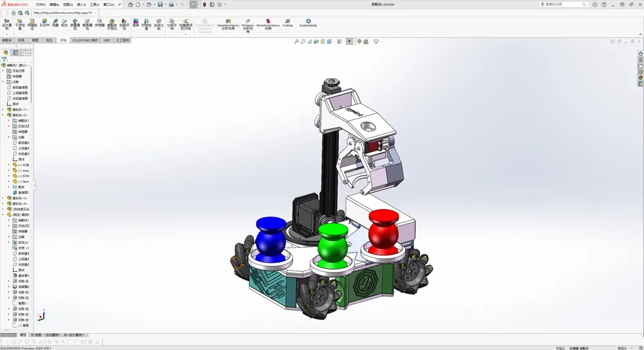Click the knowledge base search field

pyautogui.click(x=563, y=4)
